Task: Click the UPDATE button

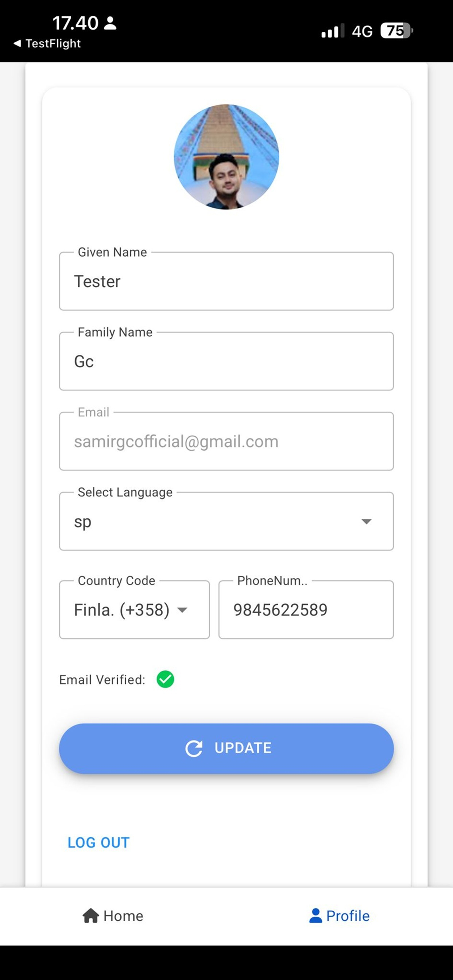Action: point(226,748)
